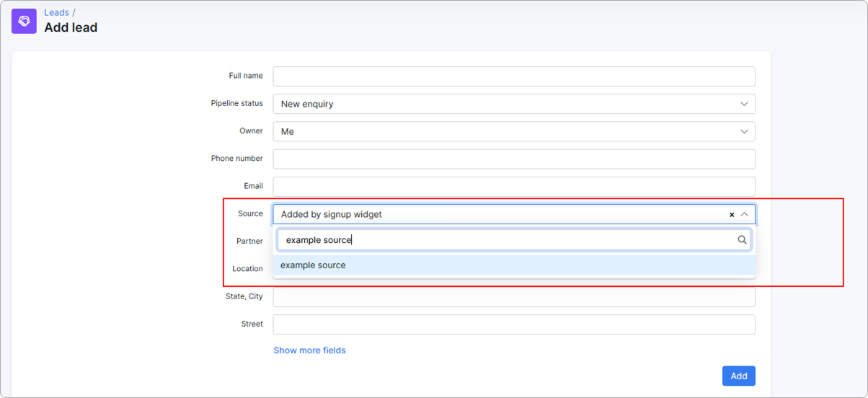Collapse the Source dropdown using the up chevron
Viewport: 868px width, 398px height.
(x=745, y=215)
